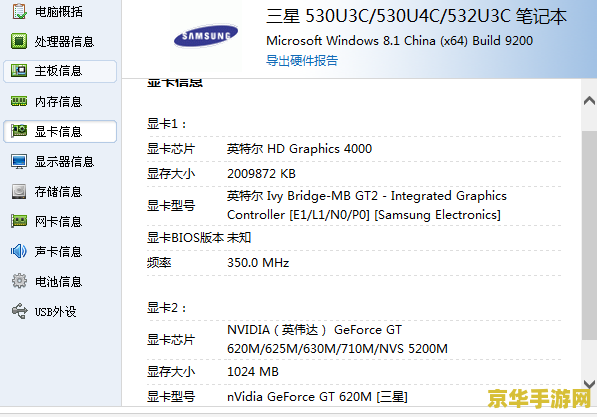
Task: Click the Samsung logo image
Action: pyautogui.click(x=206, y=36)
